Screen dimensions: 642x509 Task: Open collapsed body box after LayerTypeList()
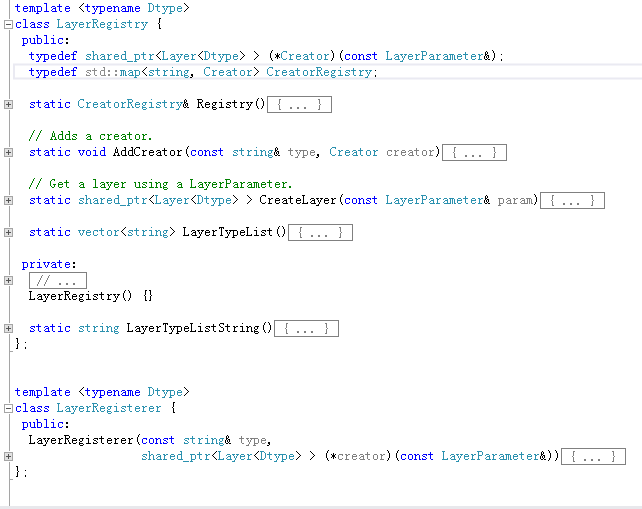point(321,233)
